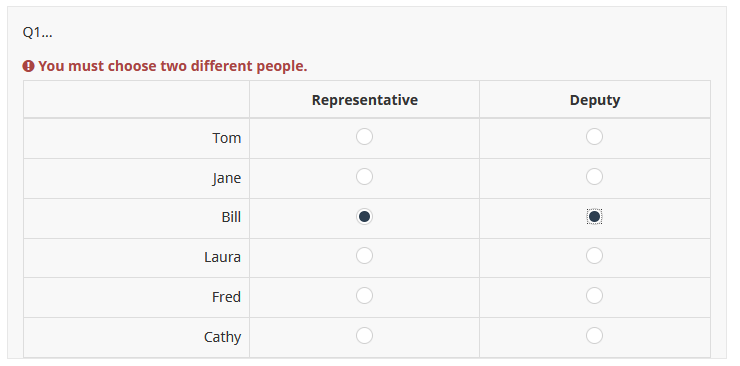Click Bill's selected Deputy radio button
This screenshot has width=740, height=366.
click(x=594, y=216)
